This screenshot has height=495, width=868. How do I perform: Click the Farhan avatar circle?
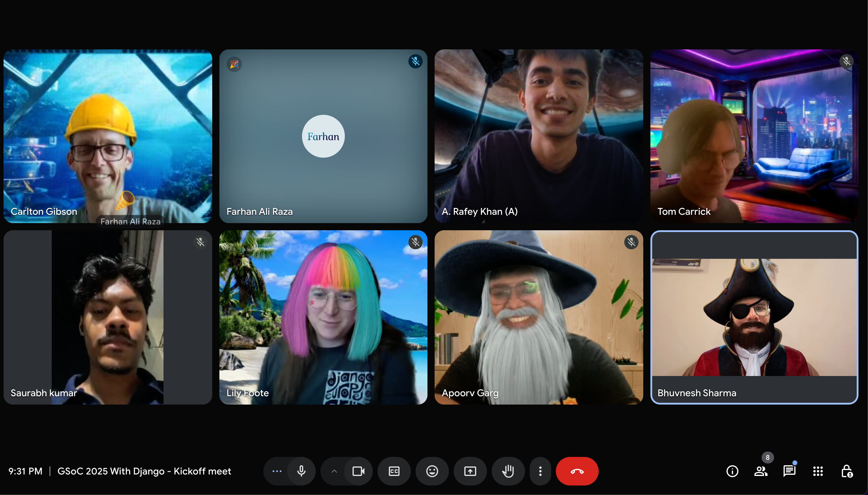pyautogui.click(x=323, y=136)
